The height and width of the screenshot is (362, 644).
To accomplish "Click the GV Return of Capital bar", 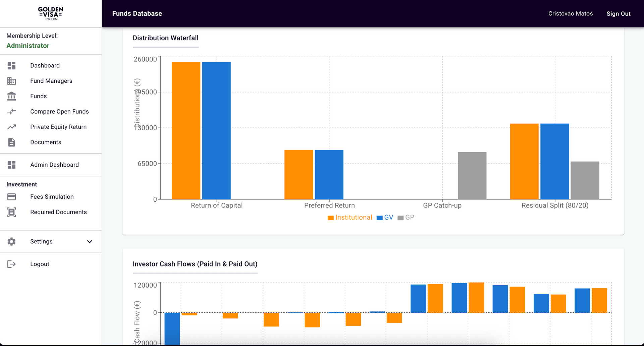I will 216,130.
